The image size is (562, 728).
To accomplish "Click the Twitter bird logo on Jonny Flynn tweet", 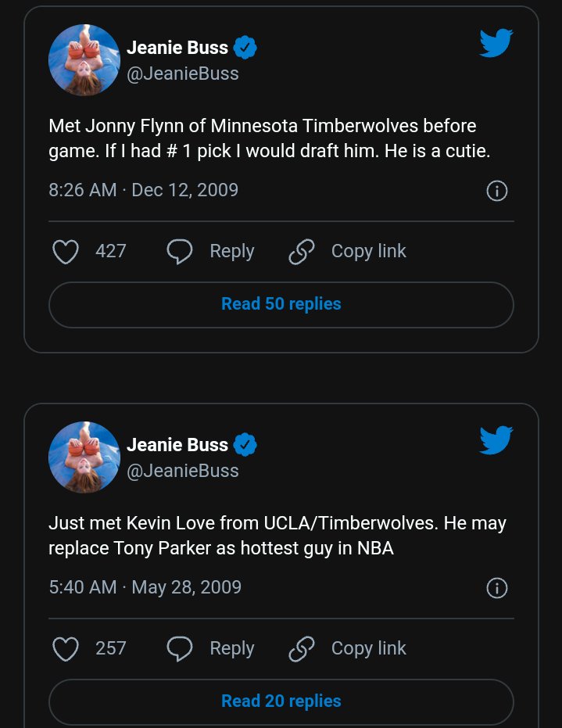I will [x=496, y=43].
